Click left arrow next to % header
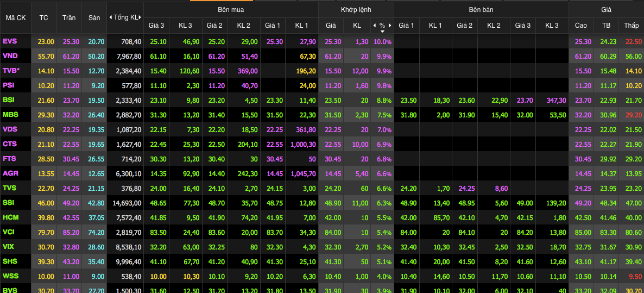 click(374, 26)
